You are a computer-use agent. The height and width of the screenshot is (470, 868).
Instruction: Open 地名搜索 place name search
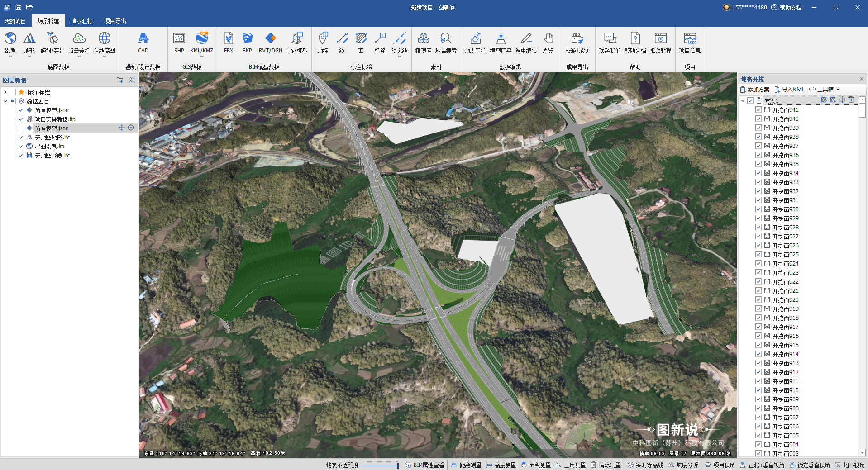click(446, 43)
